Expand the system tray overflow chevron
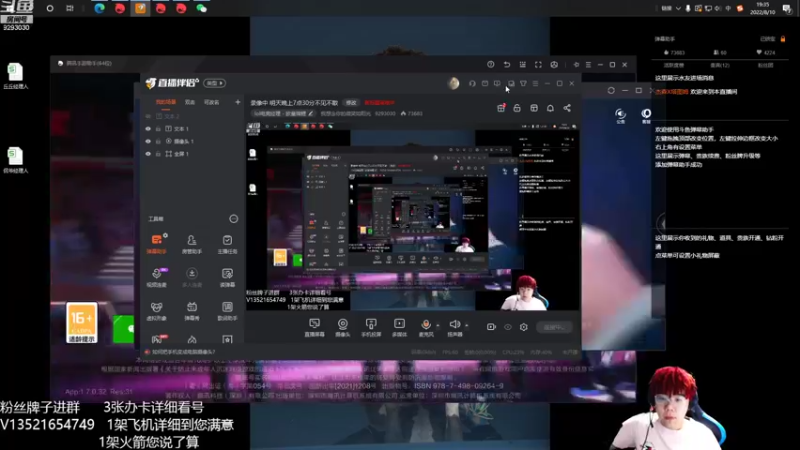Image resolution: width=800 pixels, height=450 pixels. (x=678, y=8)
